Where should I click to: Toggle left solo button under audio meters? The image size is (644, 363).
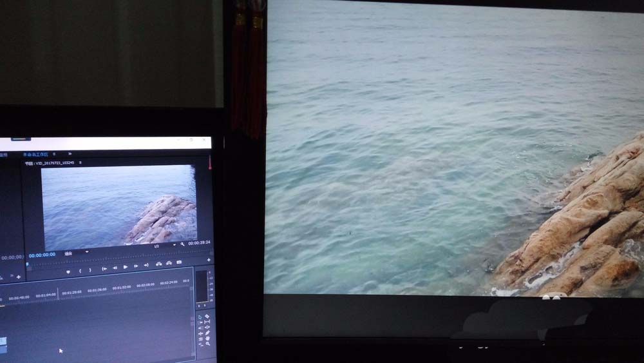(199, 306)
